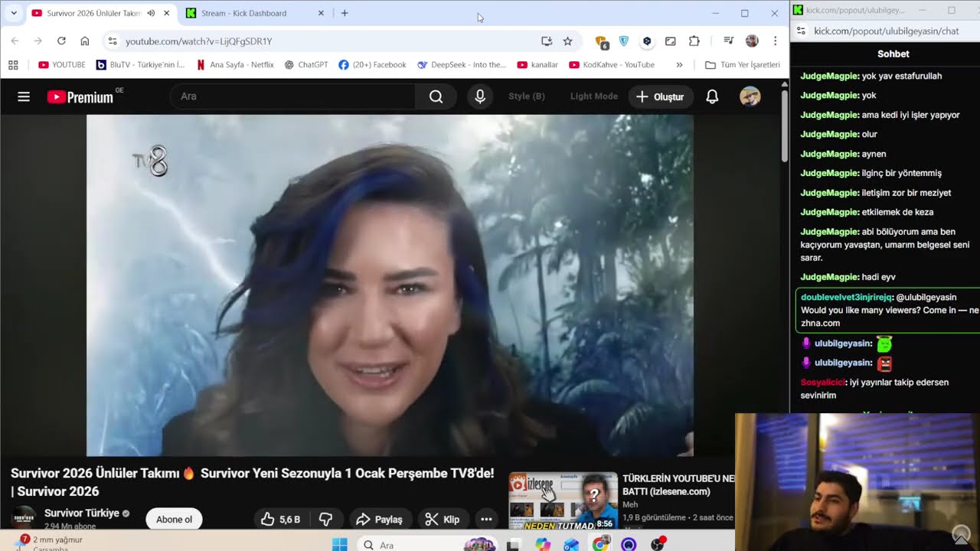Open Tüm Yer İşaretleri bookmarks folder
980x551 pixels.
[x=742, y=65]
